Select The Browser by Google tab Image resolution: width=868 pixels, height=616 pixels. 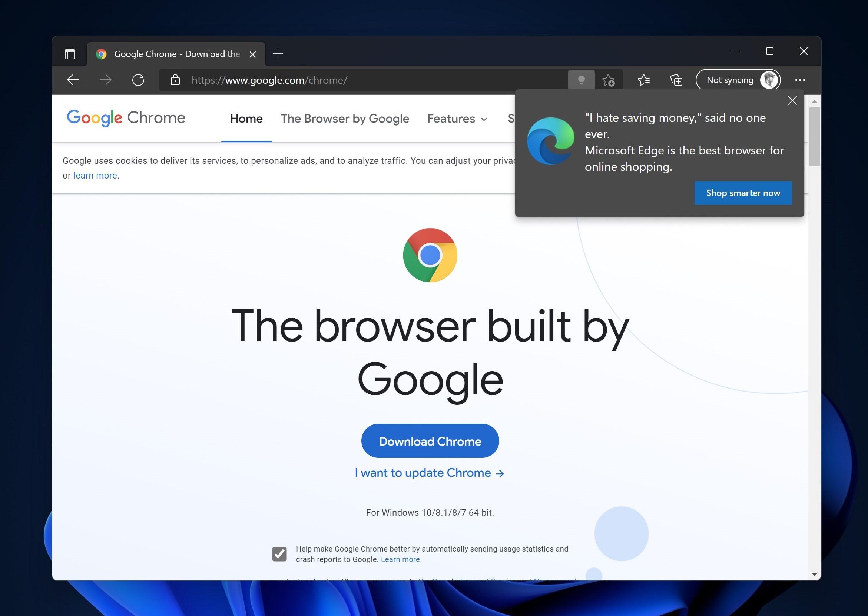click(x=344, y=118)
